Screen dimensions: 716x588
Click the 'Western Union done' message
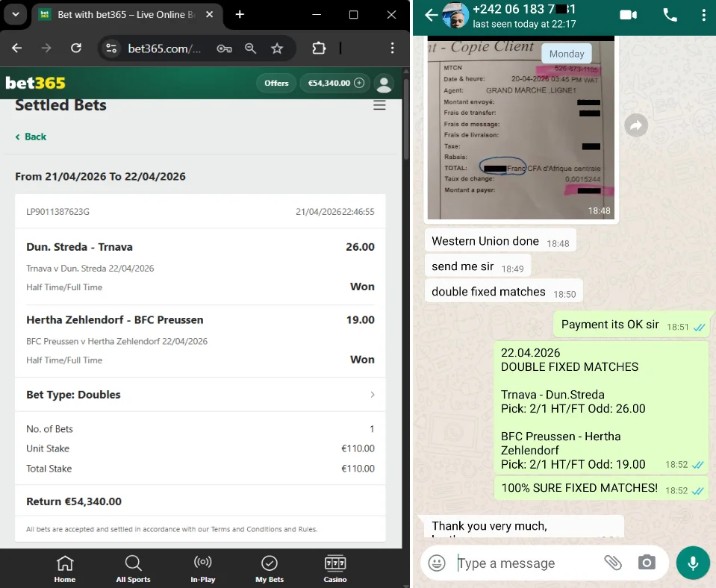500,241
